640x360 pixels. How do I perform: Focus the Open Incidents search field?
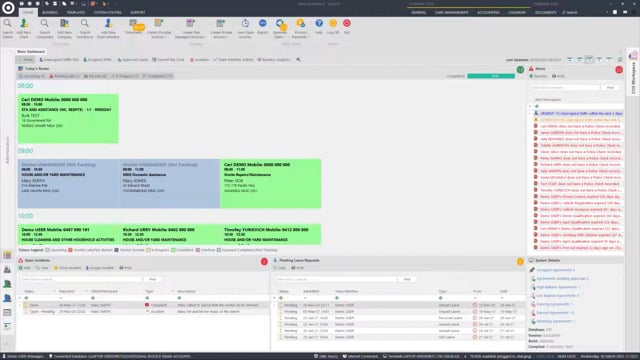[81, 279]
